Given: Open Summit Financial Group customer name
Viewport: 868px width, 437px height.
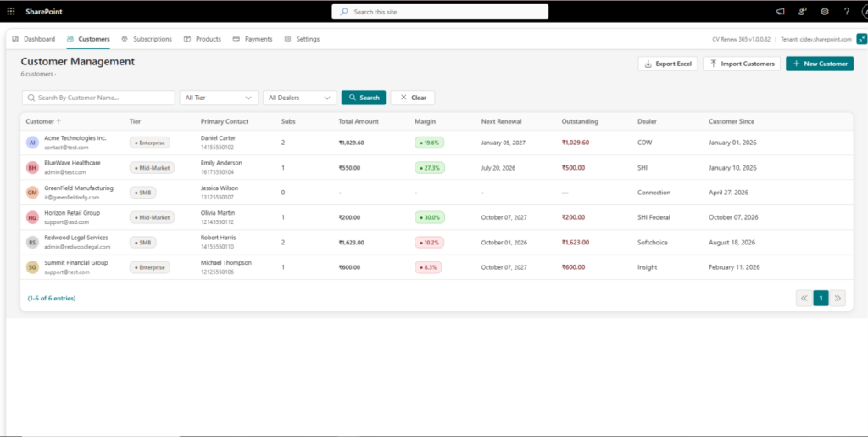Looking at the screenshot, I should tap(75, 262).
